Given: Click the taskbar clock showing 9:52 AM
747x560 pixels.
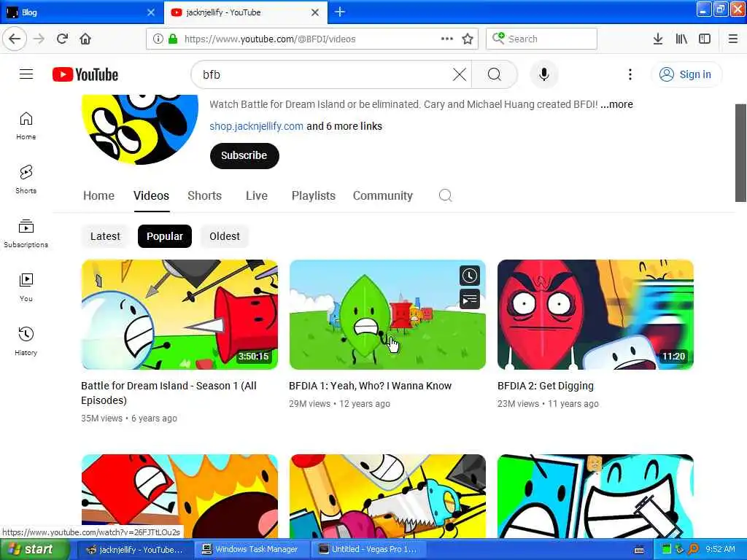Looking at the screenshot, I should pyautogui.click(x=720, y=549).
